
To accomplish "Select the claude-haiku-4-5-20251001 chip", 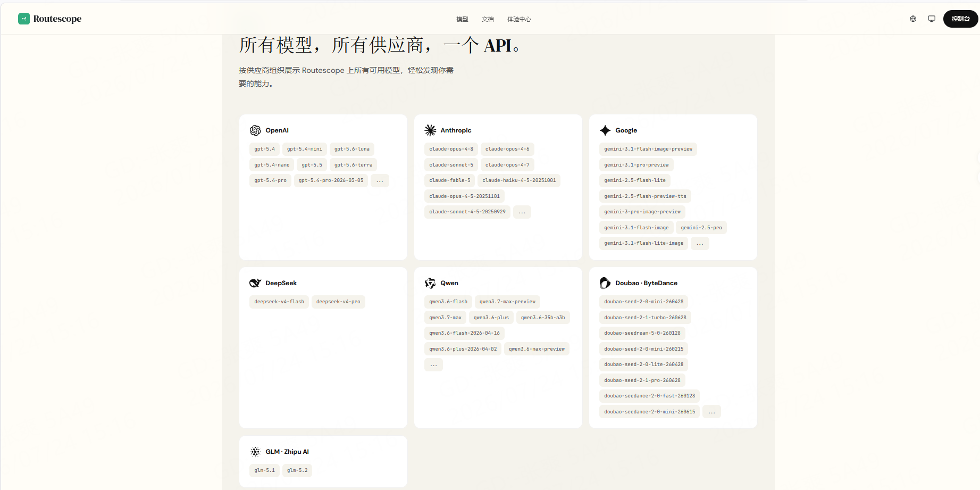I will pyautogui.click(x=519, y=180).
